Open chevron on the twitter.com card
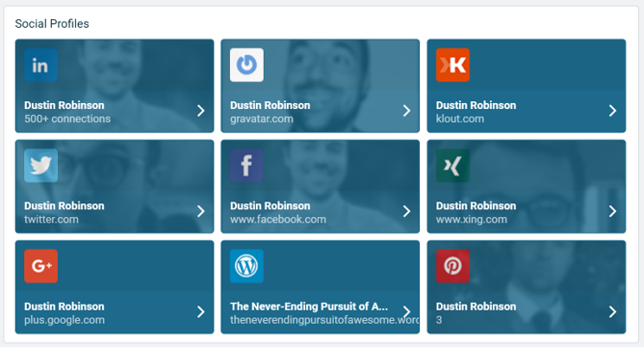The image size is (644, 347). click(x=201, y=211)
